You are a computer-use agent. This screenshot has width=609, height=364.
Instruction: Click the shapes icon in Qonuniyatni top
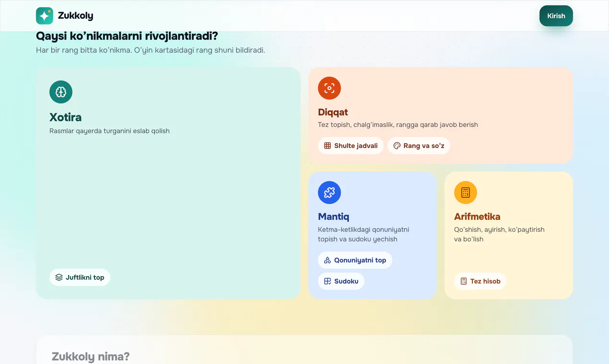(x=328, y=260)
